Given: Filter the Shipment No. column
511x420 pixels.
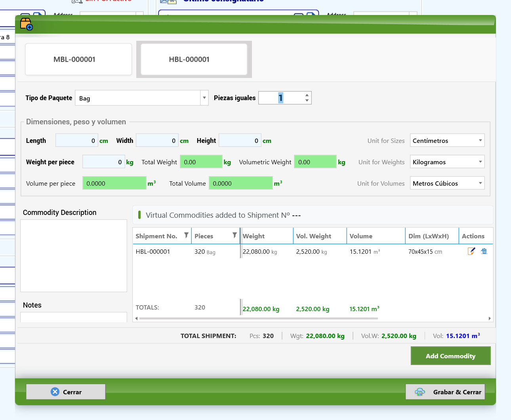Looking at the screenshot, I should pos(186,236).
